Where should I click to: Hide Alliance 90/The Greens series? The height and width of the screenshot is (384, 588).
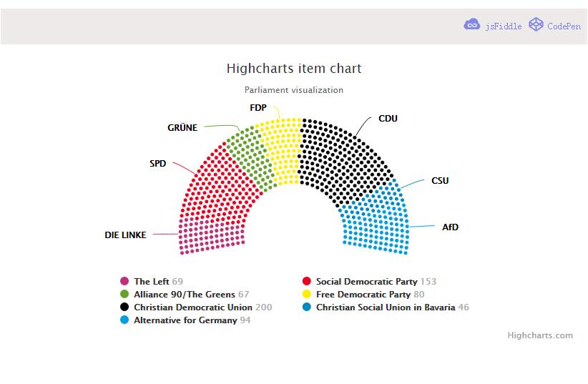184,295
